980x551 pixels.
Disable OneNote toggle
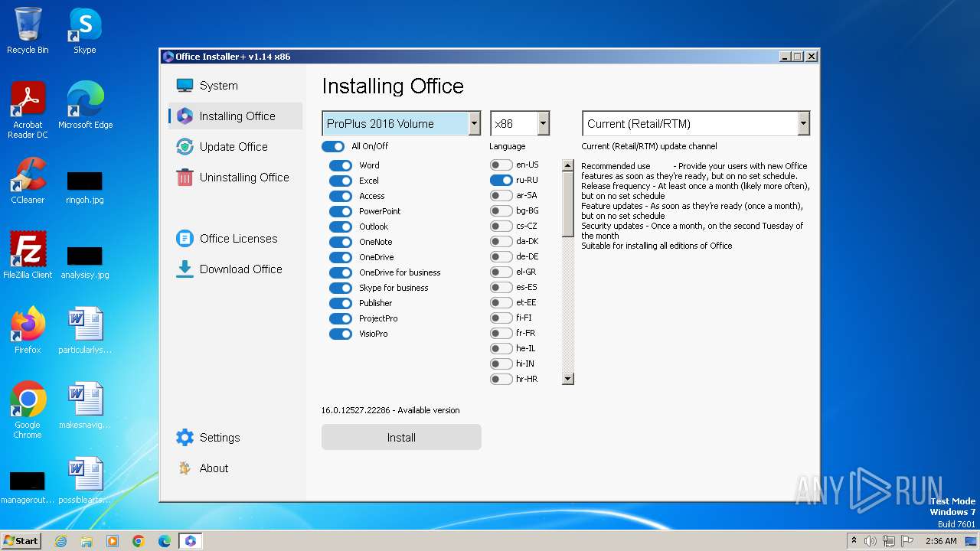[x=341, y=242]
